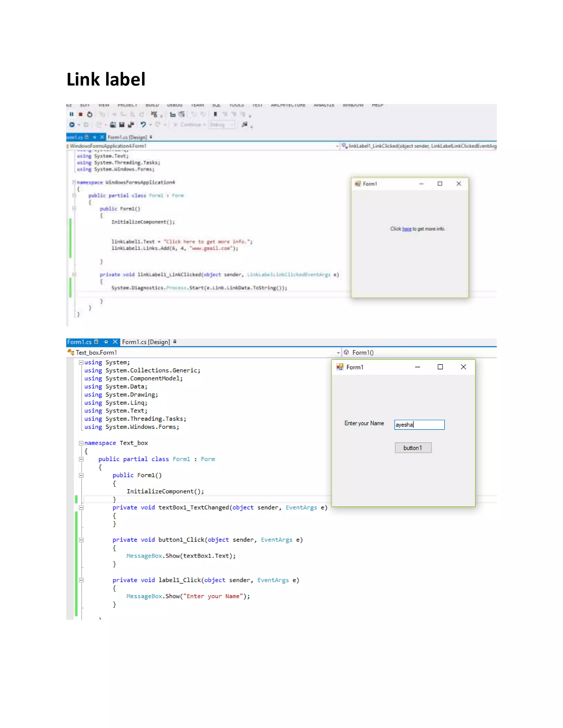
Task: Collapse the using directives outline block
Action: click(x=81, y=362)
